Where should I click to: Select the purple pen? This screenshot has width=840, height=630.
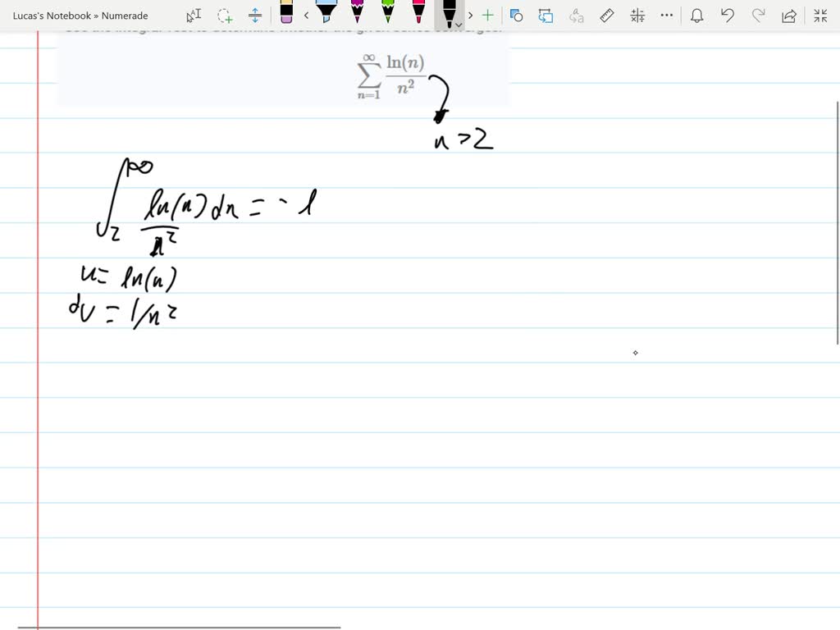(356, 15)
